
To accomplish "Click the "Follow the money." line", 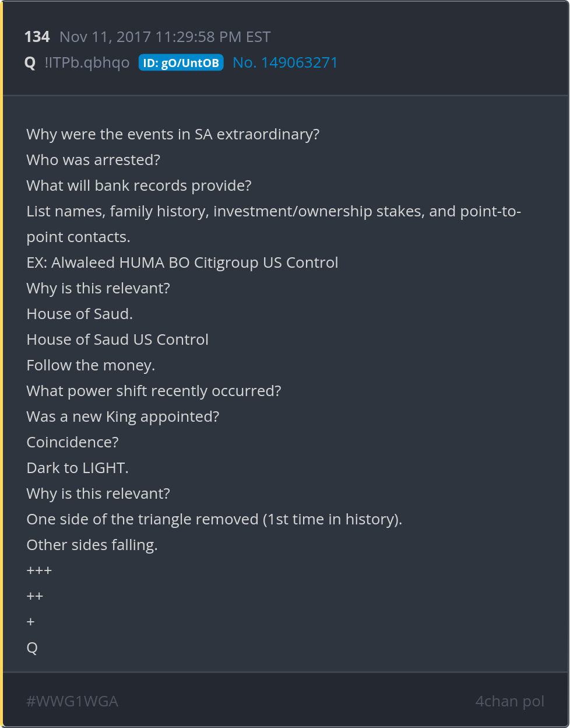I will click(x=90, y=365).
